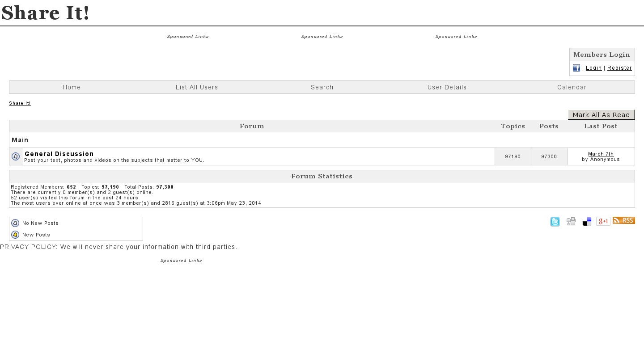Image resolution: width=644 pixels, height=350 pixels.
Task: Click the large Share It! site title
Action: tap(45, 13)
